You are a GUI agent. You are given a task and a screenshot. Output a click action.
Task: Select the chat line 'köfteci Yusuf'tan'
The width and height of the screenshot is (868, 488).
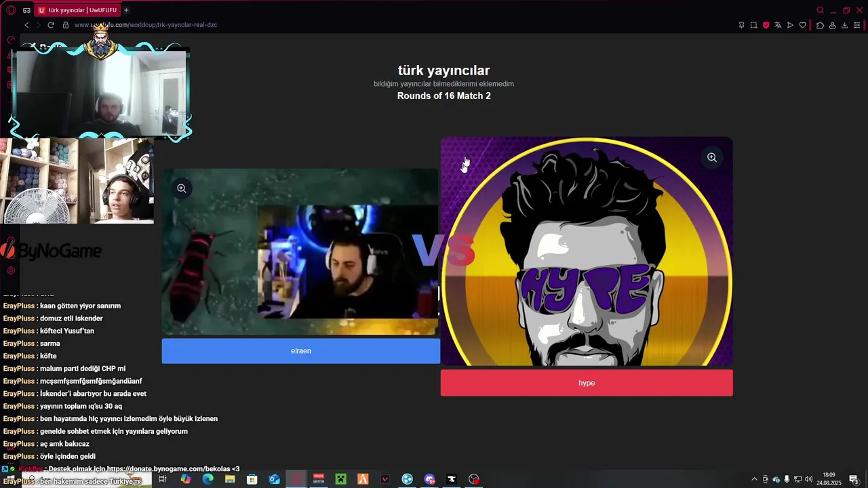tap(67, 331)
